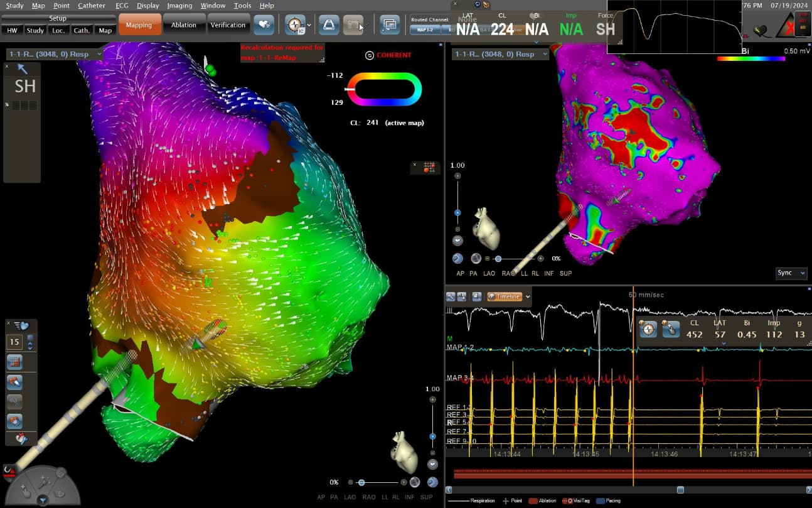
Task: Click the cascading windows layout icon in toolbar
Action: tap(390, 24)
